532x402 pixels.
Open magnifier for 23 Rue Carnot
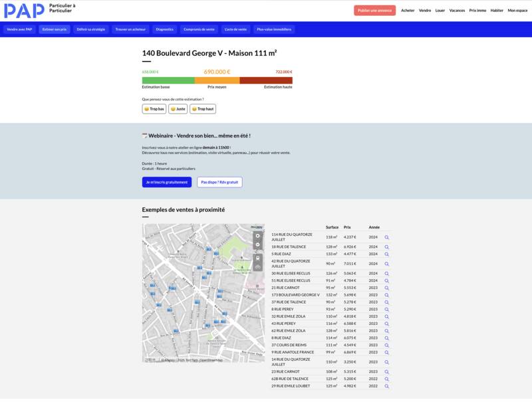coord(386,372)
